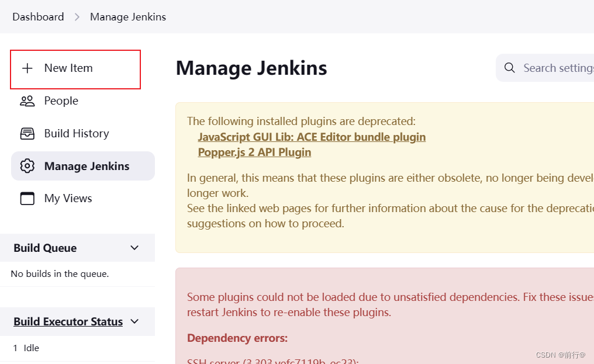This screenshot has width=594, height=364.
Task: Click the Build Queue heading
Action: coord(45,248)
